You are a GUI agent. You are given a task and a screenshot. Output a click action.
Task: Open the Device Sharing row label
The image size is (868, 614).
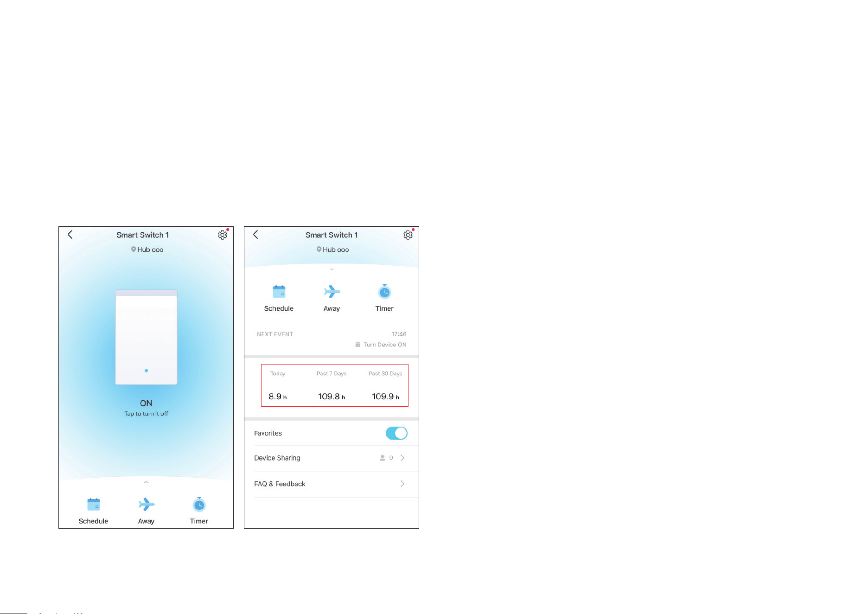point(277,458)
